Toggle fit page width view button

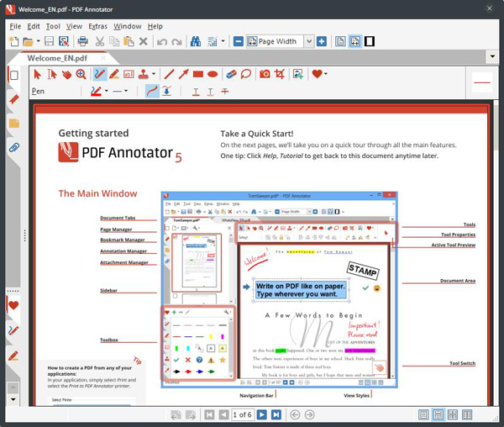click(x=354, y=41)
